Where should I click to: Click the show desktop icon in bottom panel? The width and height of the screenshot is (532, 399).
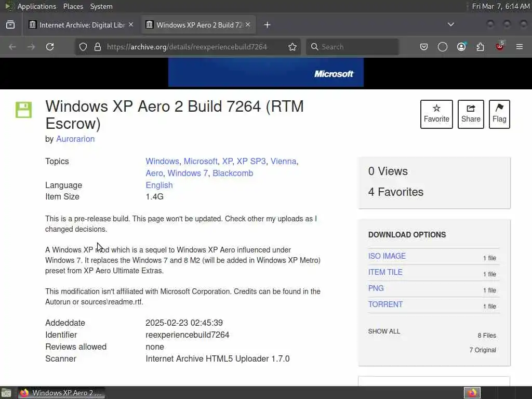6,393
